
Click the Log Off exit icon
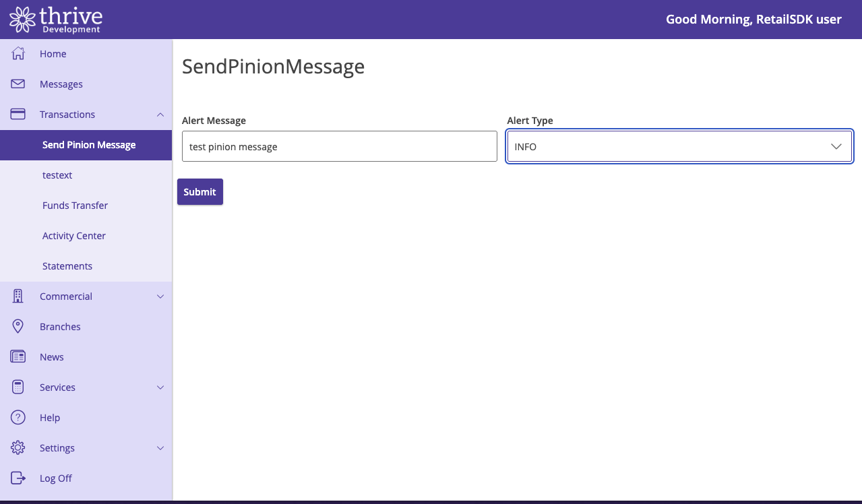tap(18, 478)
